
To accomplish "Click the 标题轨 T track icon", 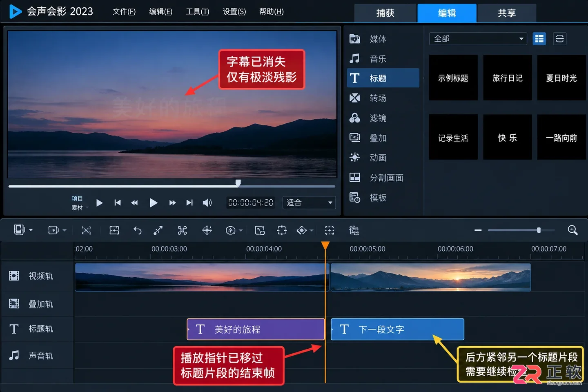I will coord(14,329).
